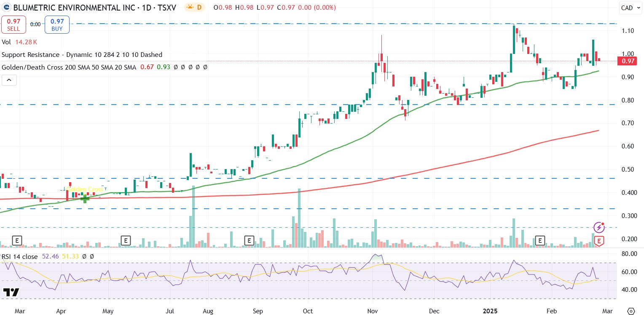Click the purple lightning bolt event icon
The width and height of the screenshot is (644, 315).
pyautogui.click(x=599, y=228)
